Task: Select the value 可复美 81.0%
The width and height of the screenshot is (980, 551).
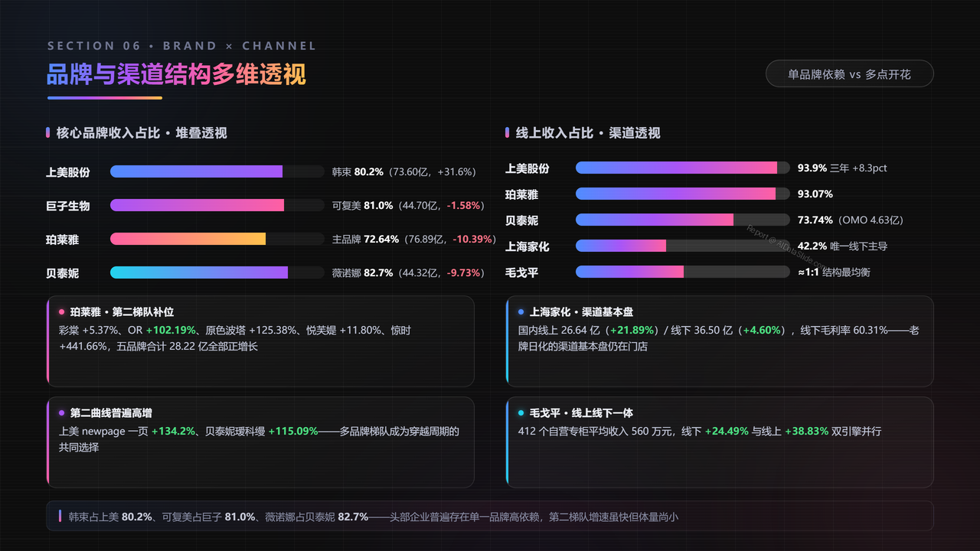Action: (x=363, y=206)
